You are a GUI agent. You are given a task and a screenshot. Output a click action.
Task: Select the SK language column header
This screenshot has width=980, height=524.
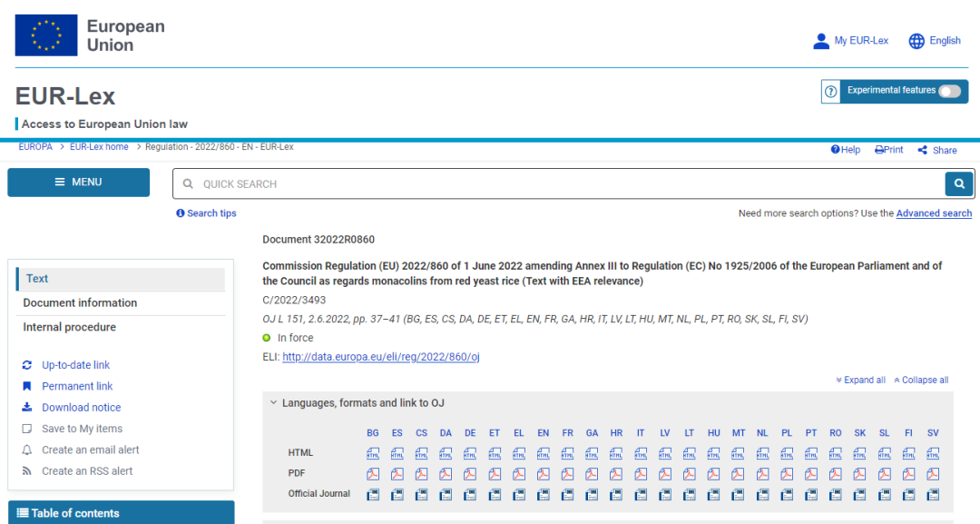pos(860,432)
